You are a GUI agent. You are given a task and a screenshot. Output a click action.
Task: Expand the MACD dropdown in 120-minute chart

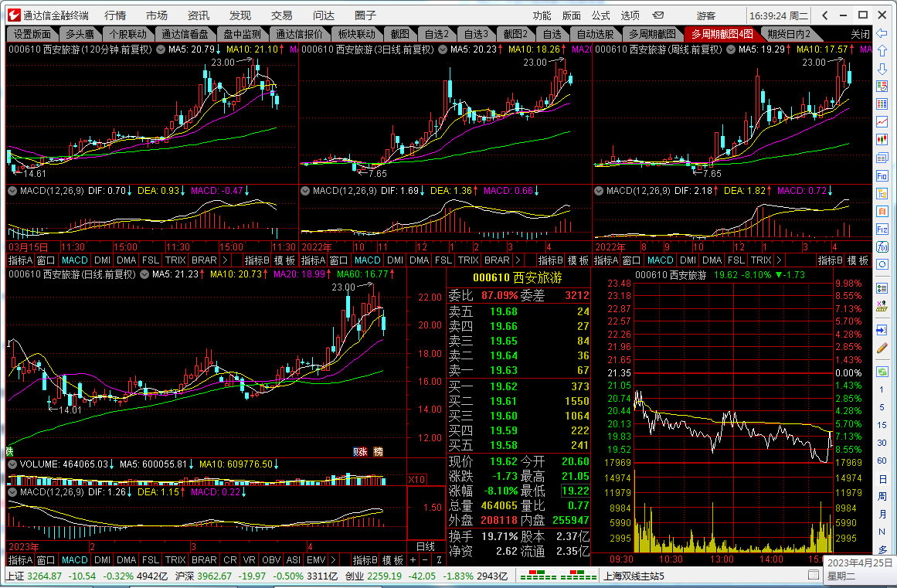pos(12,191)
